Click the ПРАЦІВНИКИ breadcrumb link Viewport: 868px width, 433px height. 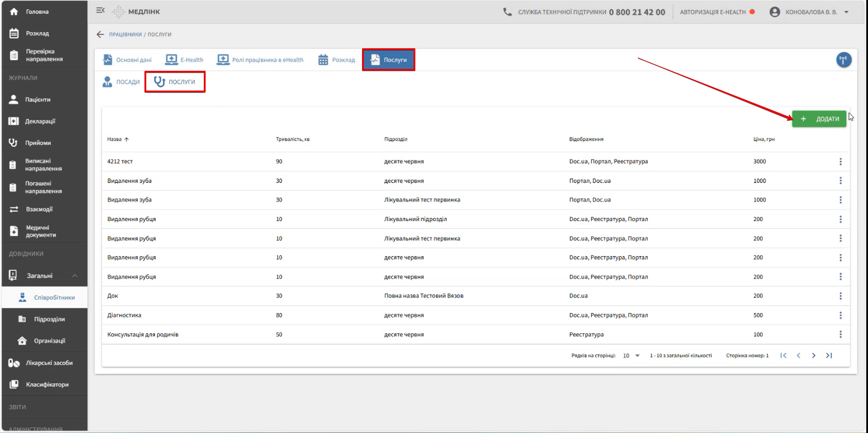point(125,34)
